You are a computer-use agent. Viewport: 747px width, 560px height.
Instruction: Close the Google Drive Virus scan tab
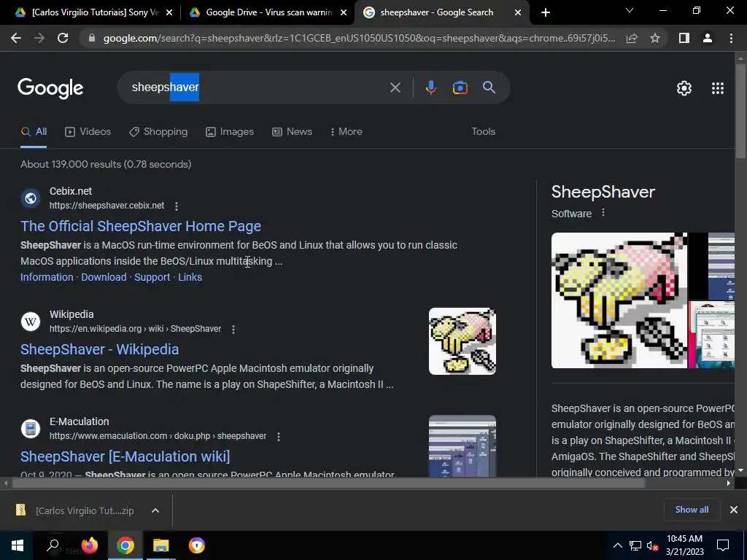click(x=344, y=13)
